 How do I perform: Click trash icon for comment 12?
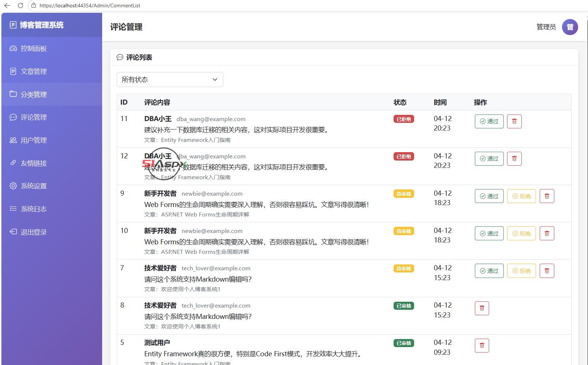[514, 159]
